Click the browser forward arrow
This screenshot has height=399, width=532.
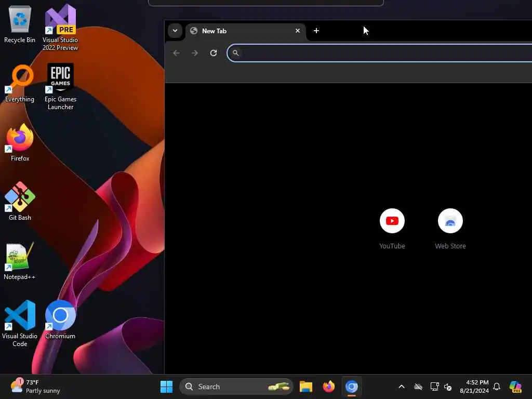point(195,53)
